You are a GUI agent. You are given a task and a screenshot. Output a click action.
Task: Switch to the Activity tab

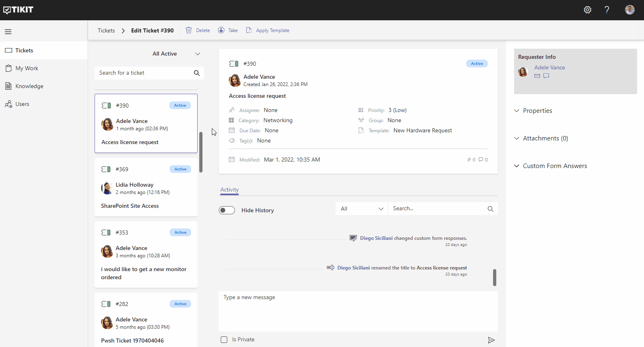229,190
